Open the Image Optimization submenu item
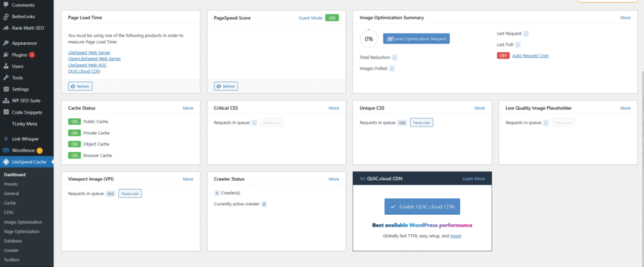The width and height of the screenshot is (644, 267). click(x=23, y=222)
